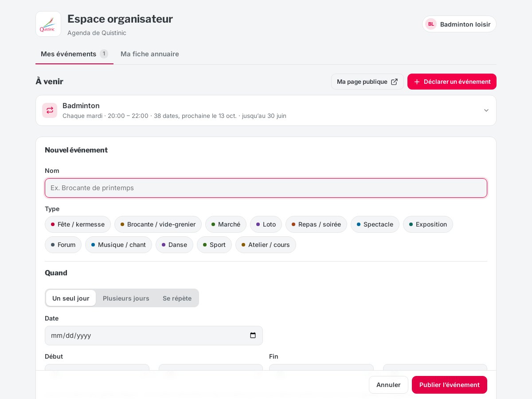
Task: Click the Badminton event title
Action: click(x=81, y=106)
